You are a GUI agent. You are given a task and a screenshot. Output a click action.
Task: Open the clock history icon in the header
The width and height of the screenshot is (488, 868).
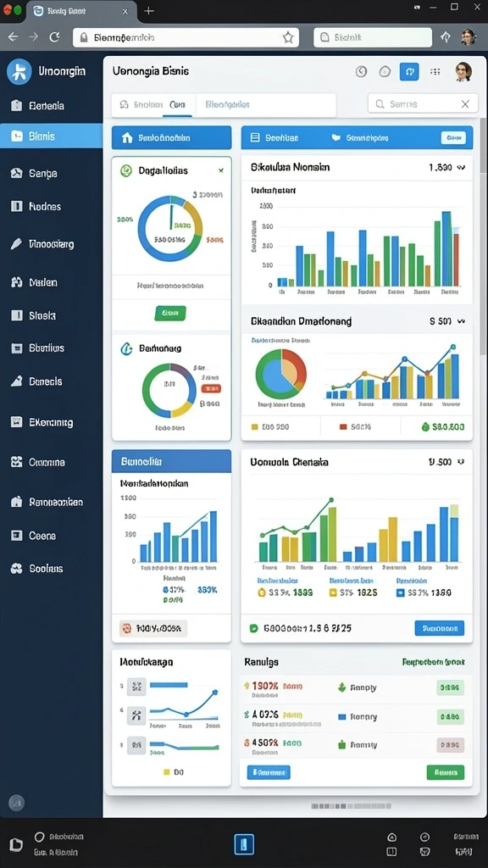(x=361, y=71)
